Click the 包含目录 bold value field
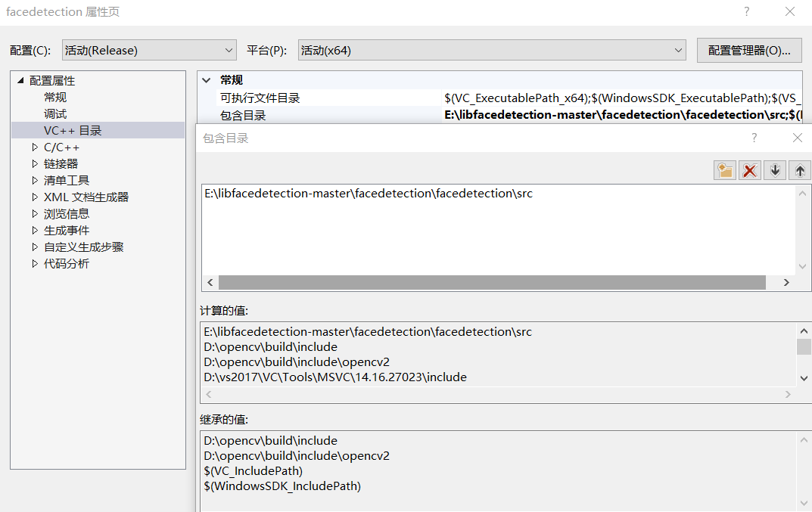This screenshot has width=812, height=512. (623, 114)
